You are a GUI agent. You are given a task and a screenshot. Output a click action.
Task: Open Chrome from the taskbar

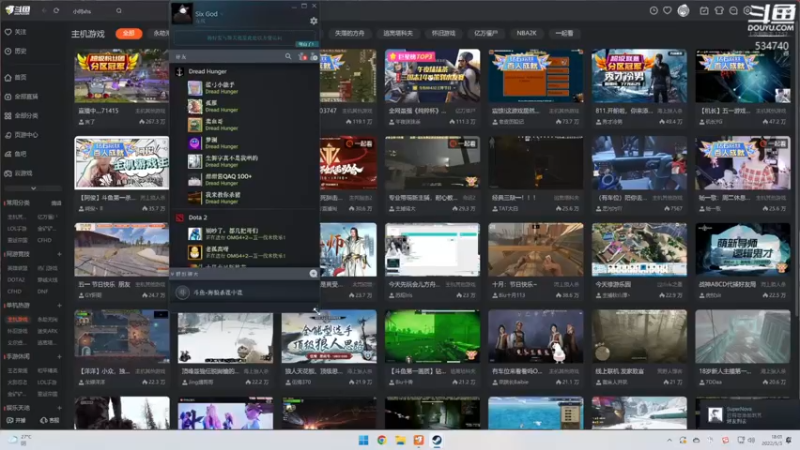point(382,440)
